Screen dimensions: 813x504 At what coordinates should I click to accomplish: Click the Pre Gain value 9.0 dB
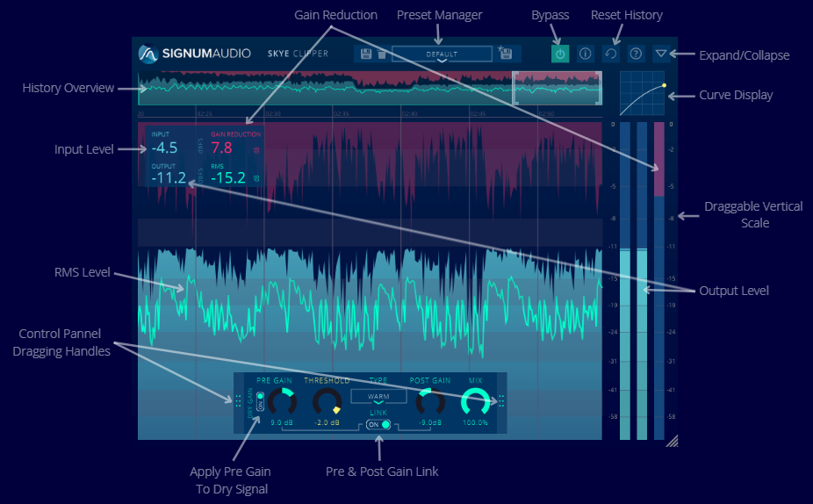click(282, 422)
